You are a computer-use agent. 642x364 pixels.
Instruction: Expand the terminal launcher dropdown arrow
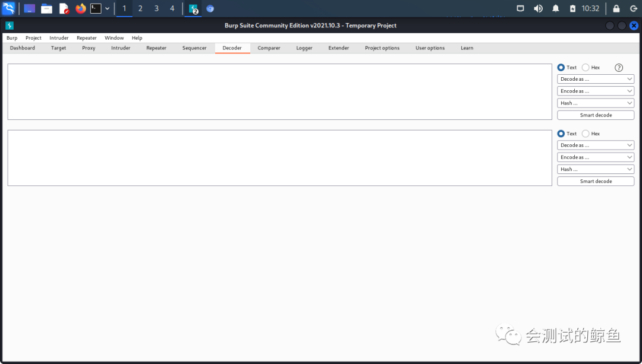[107, 8]
